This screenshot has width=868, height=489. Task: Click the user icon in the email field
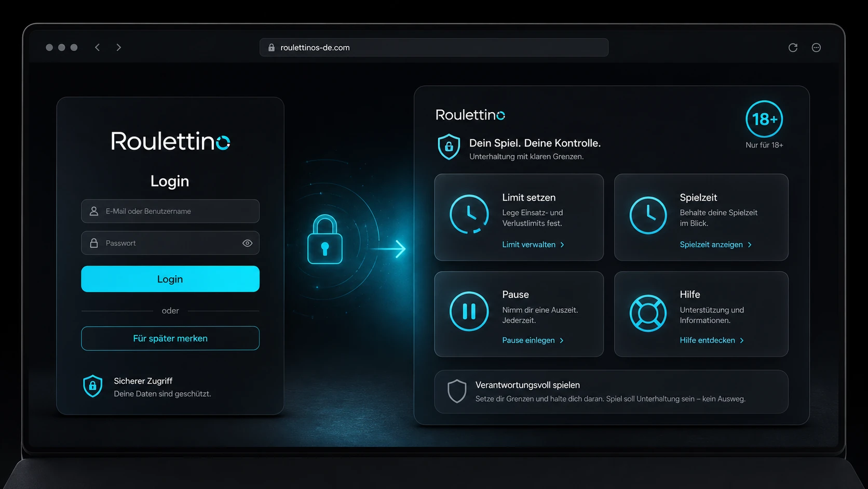click(94, 212)
